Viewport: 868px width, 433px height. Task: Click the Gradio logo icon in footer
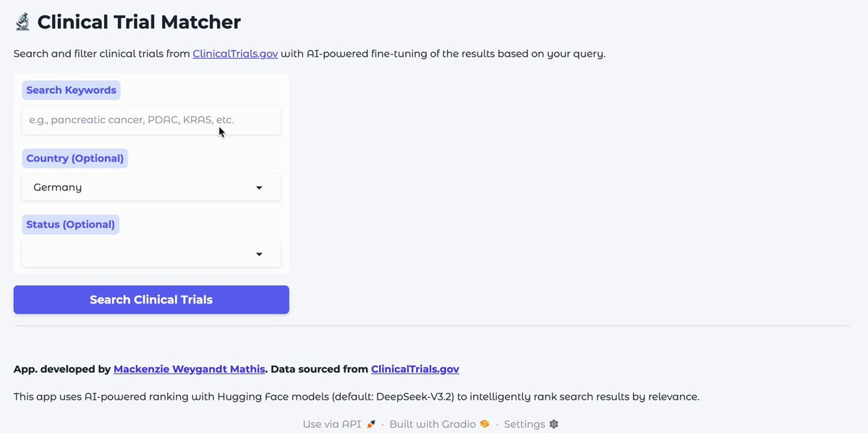coord(485,424)
